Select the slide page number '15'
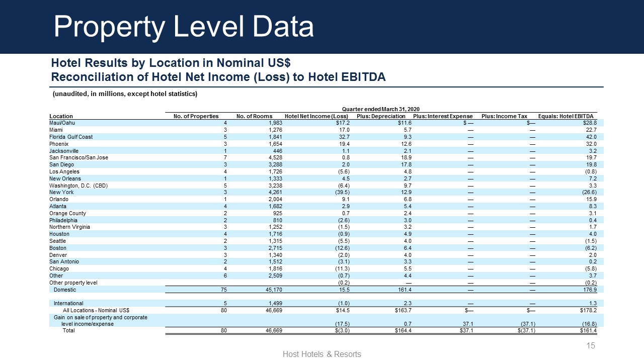The image size is (644, 362). point(591,345)
